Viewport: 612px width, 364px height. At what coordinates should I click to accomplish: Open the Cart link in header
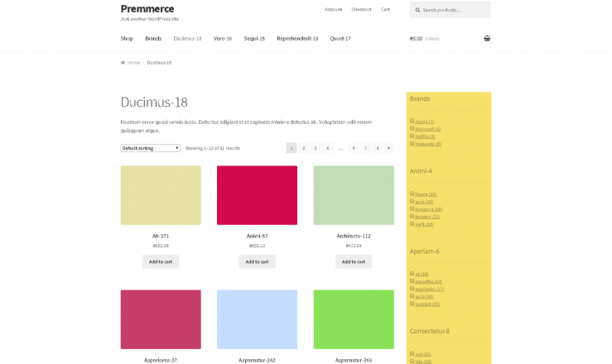(x=385, y=9)
